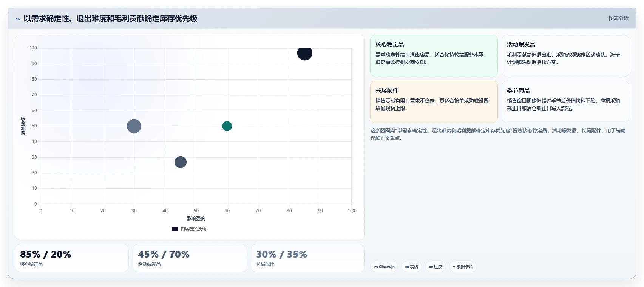644x287 pixels.
Task: Open the 核心稳定品 info card
Action: pos(434,56)
